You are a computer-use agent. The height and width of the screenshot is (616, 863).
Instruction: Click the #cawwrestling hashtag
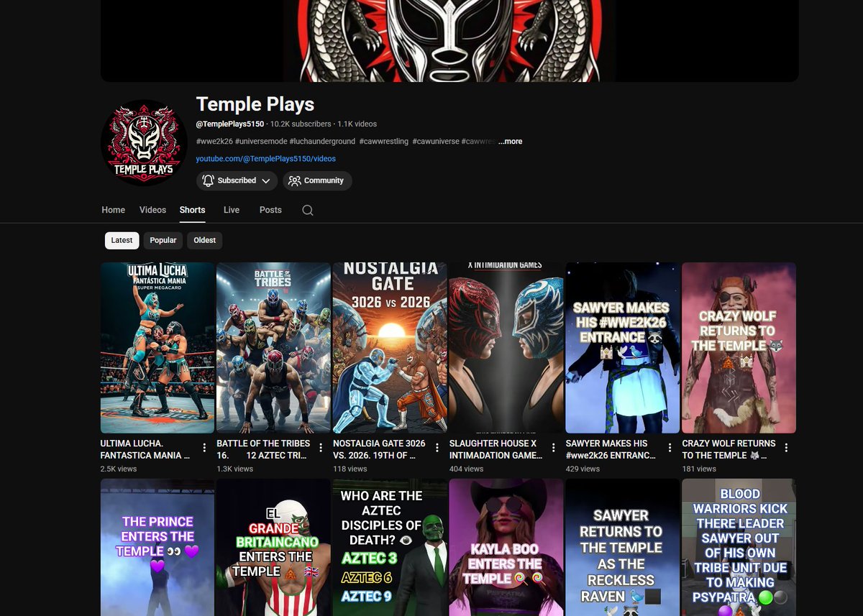coord(384,142)
